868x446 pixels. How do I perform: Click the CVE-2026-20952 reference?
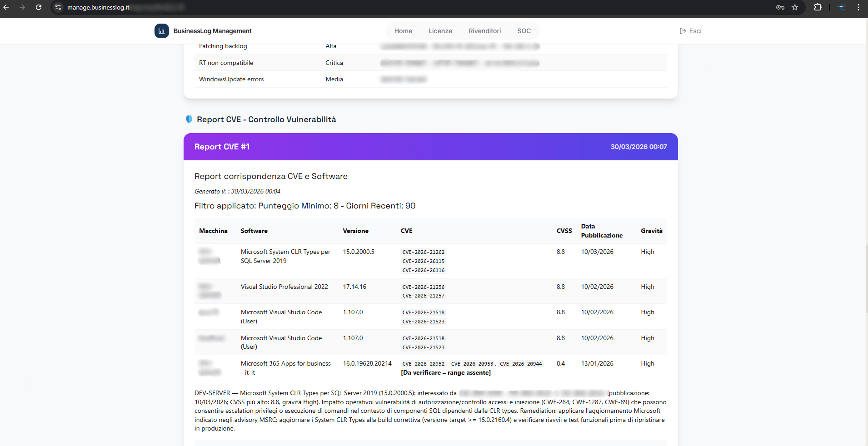(x=424, y=363)
